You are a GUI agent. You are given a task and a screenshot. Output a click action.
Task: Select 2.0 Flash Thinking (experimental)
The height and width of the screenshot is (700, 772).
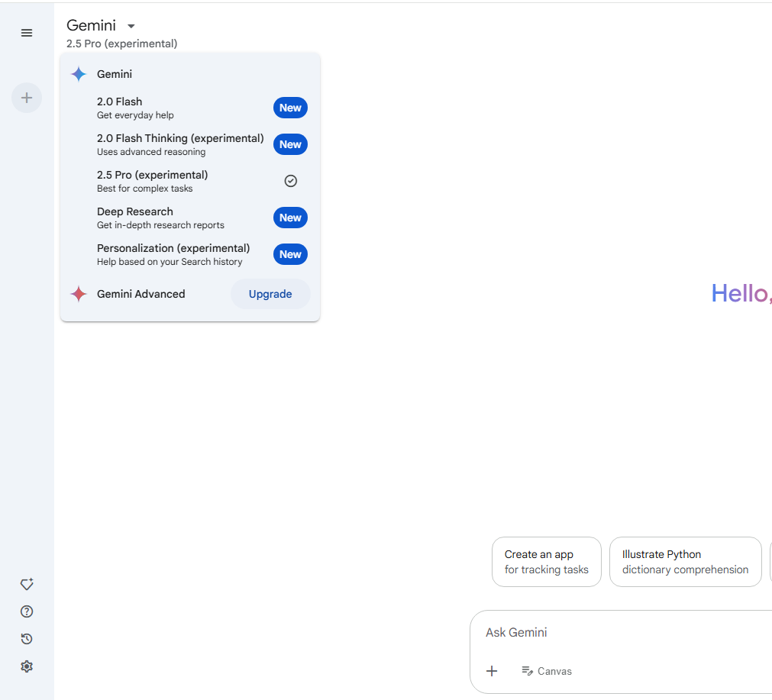190,145
